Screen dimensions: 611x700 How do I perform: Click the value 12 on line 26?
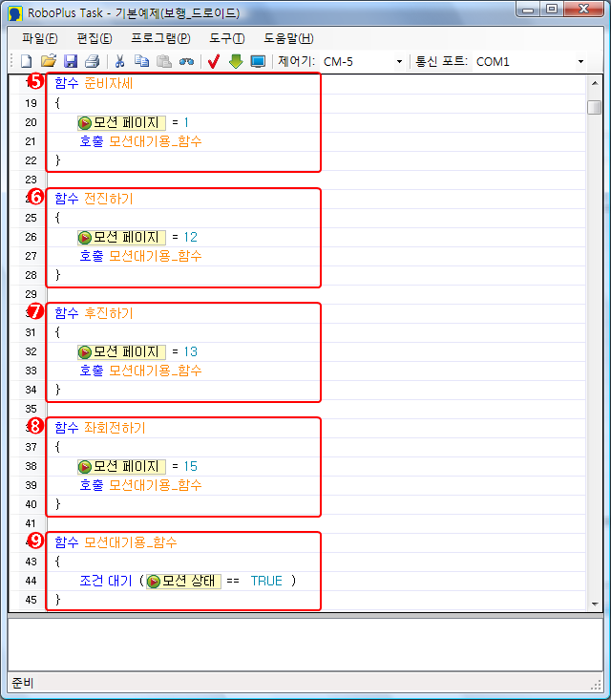[x=190, y=237]
